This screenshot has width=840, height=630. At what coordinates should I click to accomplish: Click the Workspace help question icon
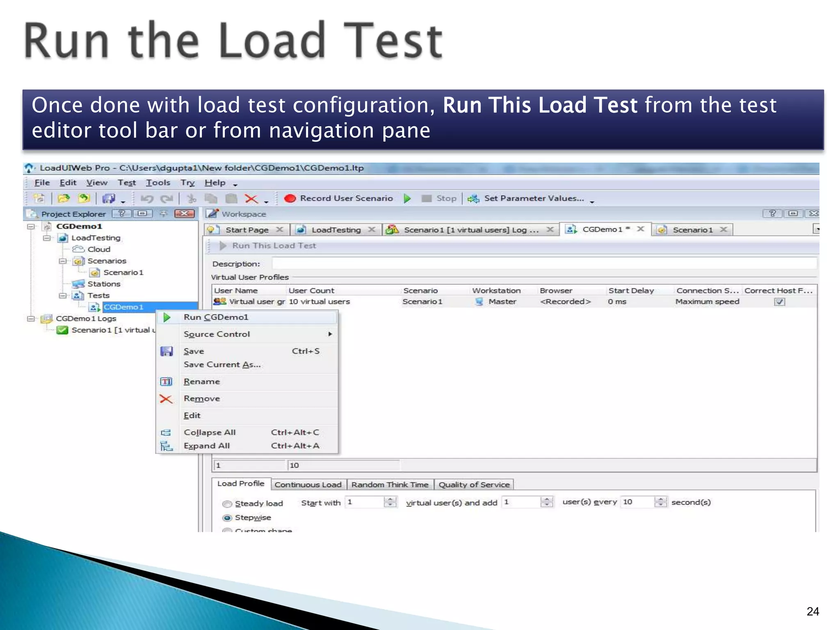(x=772, y=213)
